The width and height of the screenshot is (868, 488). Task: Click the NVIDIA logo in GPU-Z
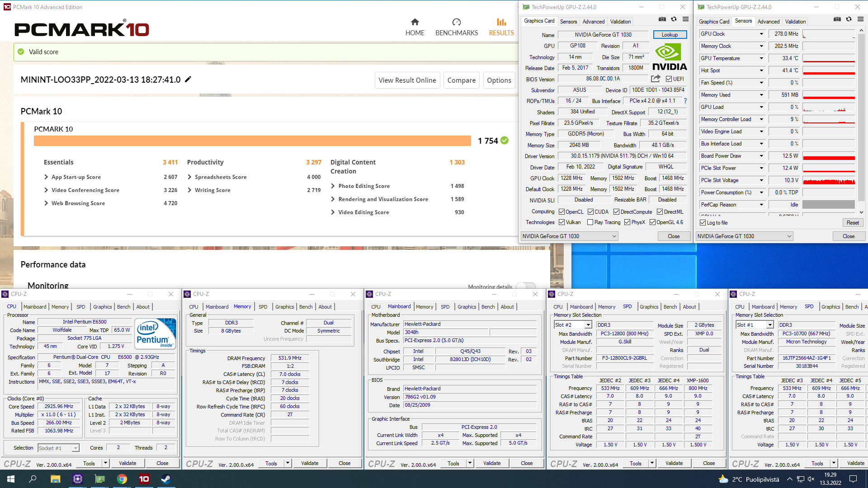pos(670,57)
